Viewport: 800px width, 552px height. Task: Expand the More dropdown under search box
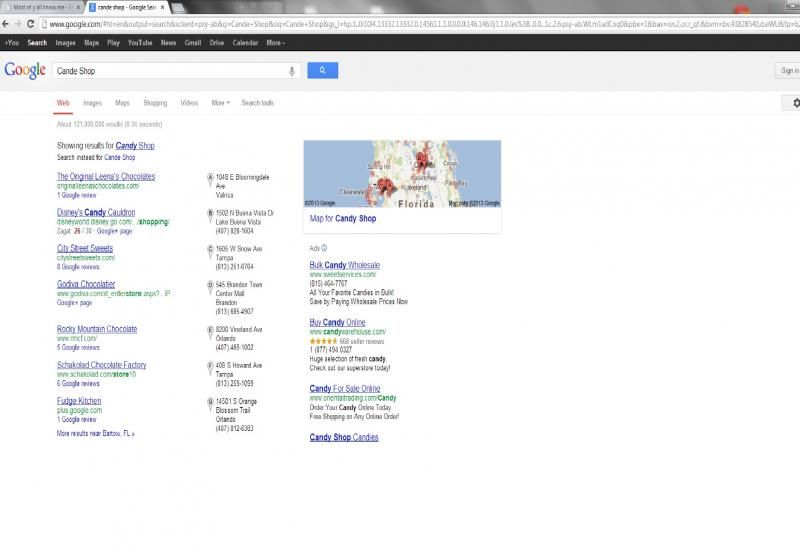point(220,103)
